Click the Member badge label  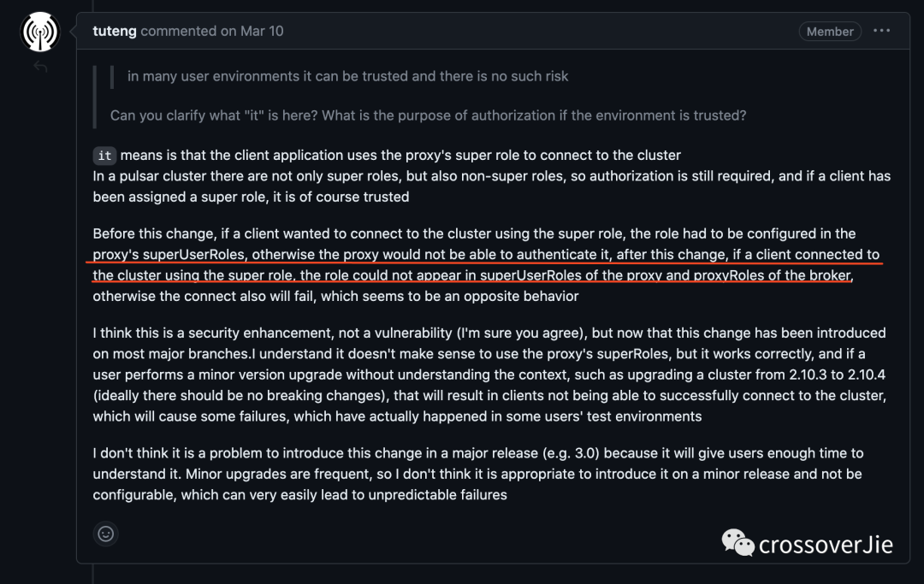(830, 31)
